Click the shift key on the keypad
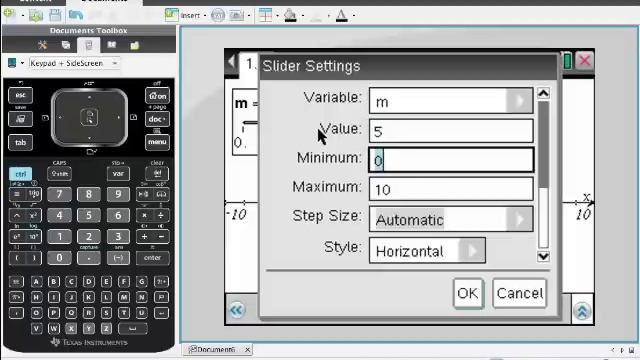The height and width of the screenshot is (360, 640). pyautogui.click(x=60, y=174)
